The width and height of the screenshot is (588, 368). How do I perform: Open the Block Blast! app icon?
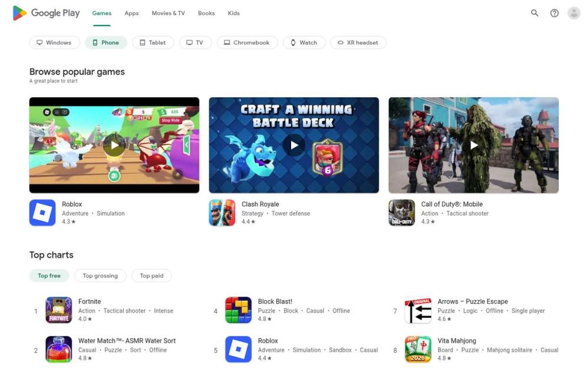pos(238,310)
